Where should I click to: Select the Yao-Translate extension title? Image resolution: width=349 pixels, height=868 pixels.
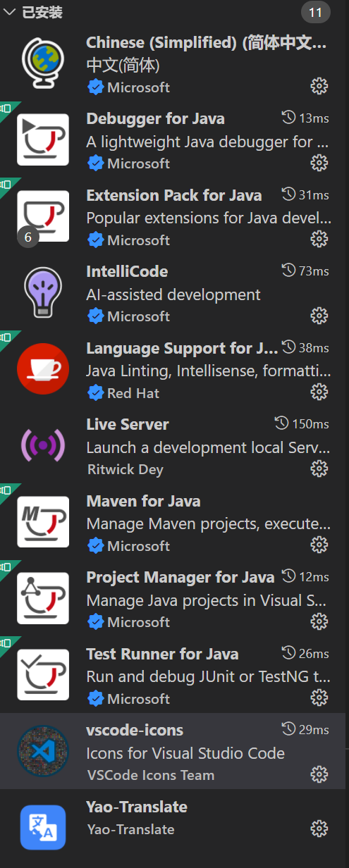(x=137, y=807)
